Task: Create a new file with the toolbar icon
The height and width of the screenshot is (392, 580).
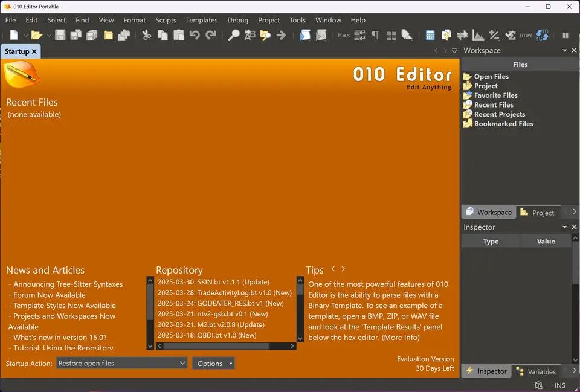Action: 14,35
